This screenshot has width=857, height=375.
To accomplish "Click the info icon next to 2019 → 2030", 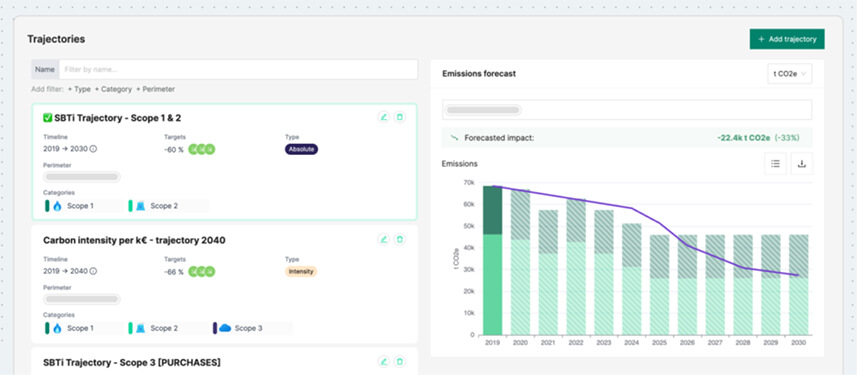I will tap(93, 149).
